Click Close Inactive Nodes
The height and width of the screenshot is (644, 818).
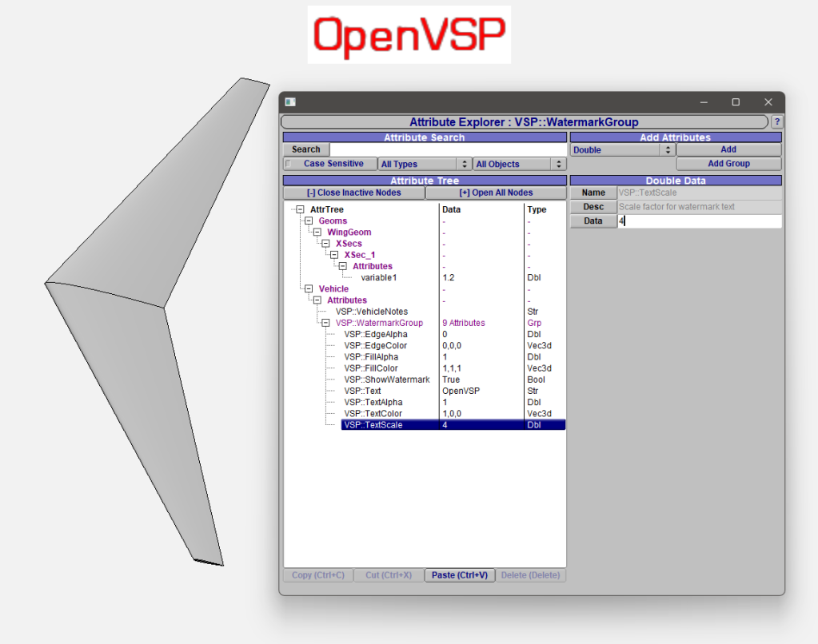pyautogui.click(x=355, y=192)
